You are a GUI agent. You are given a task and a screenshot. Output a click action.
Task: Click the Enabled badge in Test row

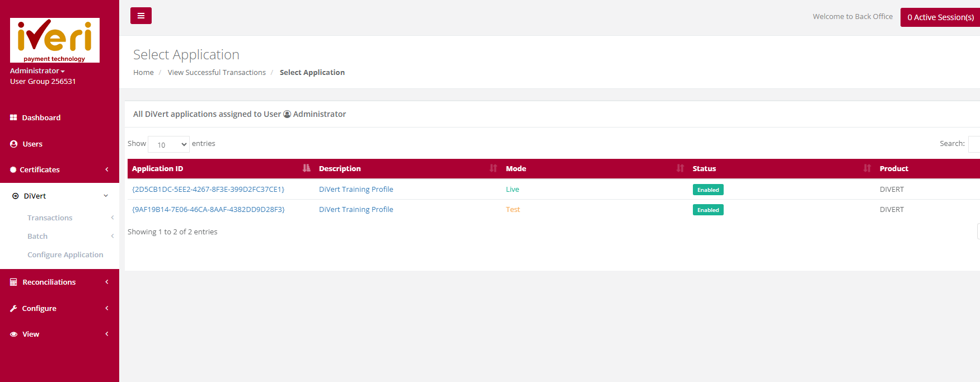coord(708,210)
